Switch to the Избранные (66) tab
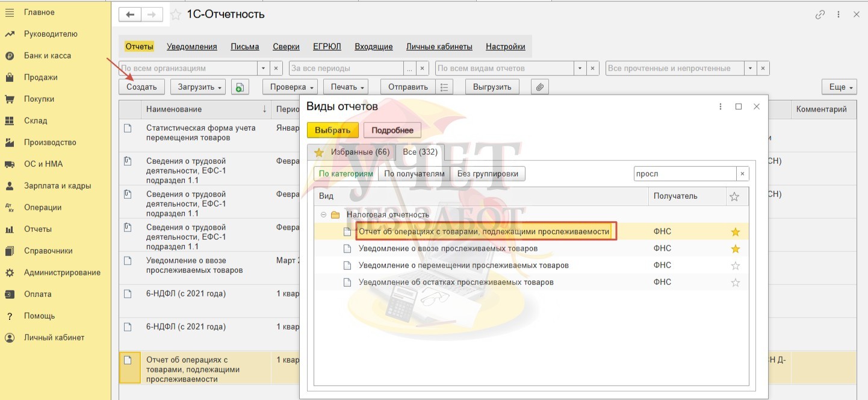This screenshot has height=400, width=868. (x=352, y=152)
